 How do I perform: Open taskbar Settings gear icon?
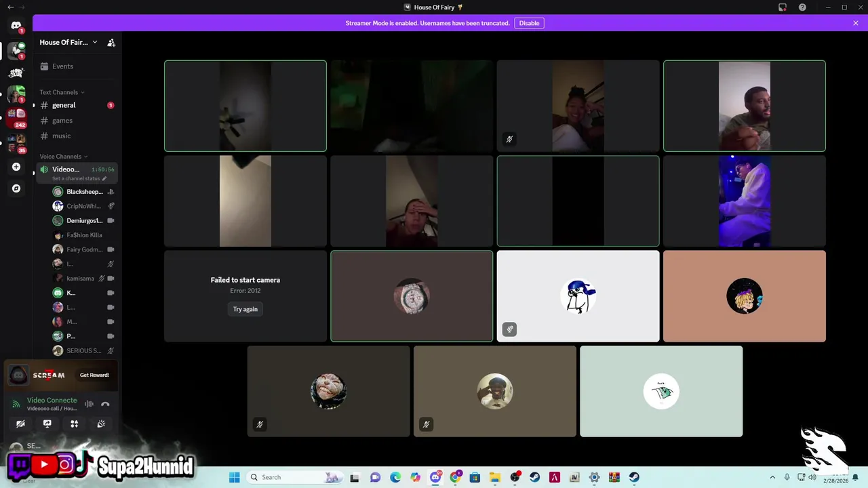595,477
